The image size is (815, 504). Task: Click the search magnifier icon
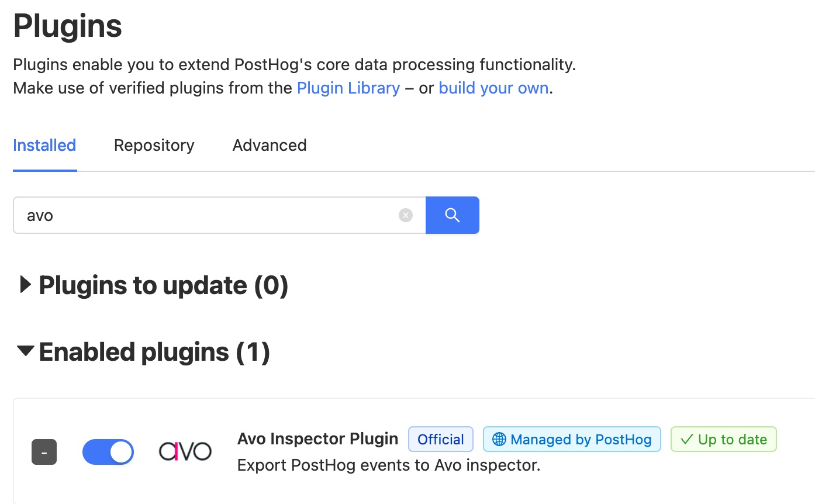[452, 215]
